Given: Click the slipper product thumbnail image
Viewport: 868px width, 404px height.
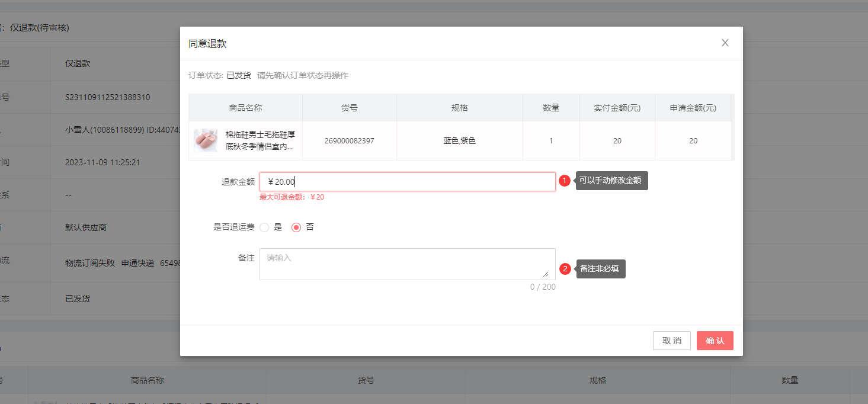Looking at the screenshot, I should pos(205,140).
